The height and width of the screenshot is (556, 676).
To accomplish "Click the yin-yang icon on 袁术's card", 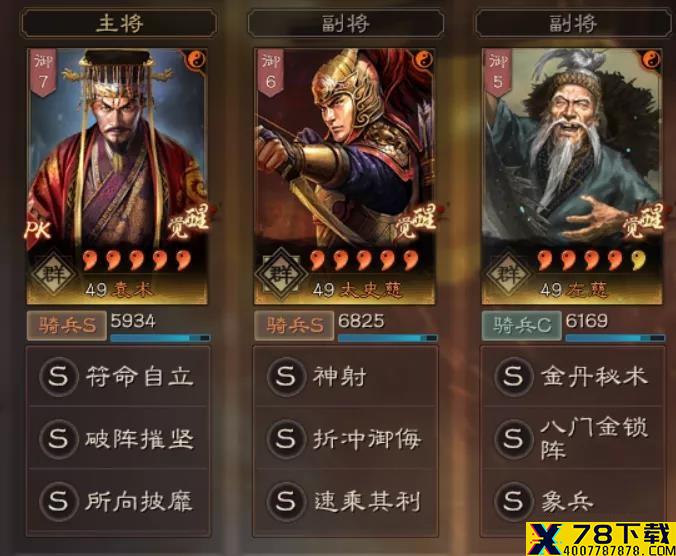I will click(x=197, y=59).
